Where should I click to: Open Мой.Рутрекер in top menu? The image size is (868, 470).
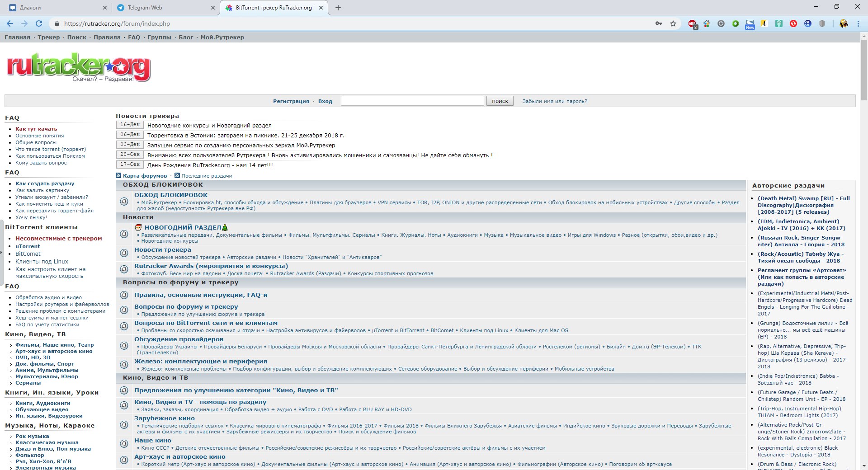(x=222, y=38)
